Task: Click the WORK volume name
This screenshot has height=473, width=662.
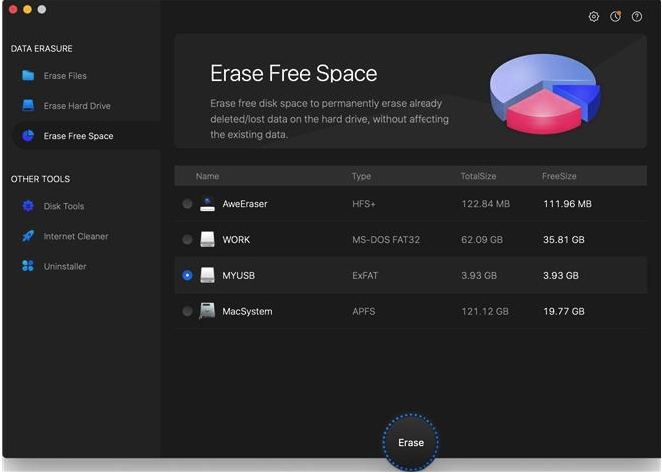Action: coord(236,239)
